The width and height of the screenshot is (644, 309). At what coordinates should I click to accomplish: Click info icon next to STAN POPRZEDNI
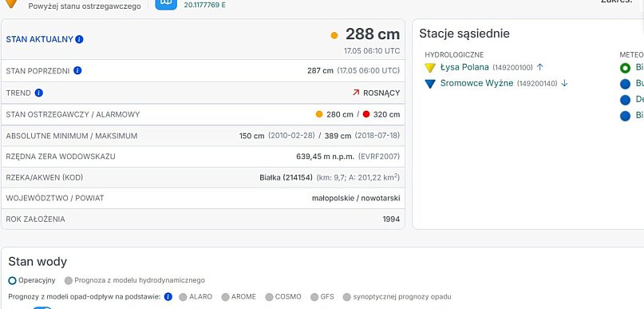pyautogui.click(x=77, y=71)
